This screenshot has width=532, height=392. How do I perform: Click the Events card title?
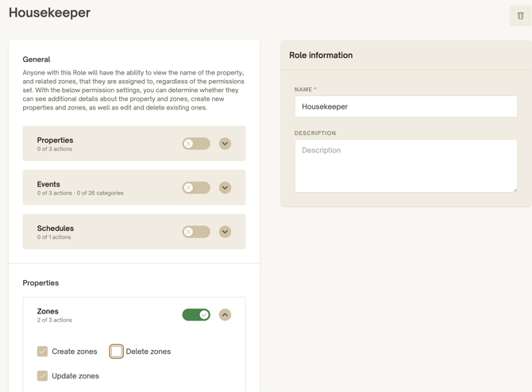[x=48, y=184]
